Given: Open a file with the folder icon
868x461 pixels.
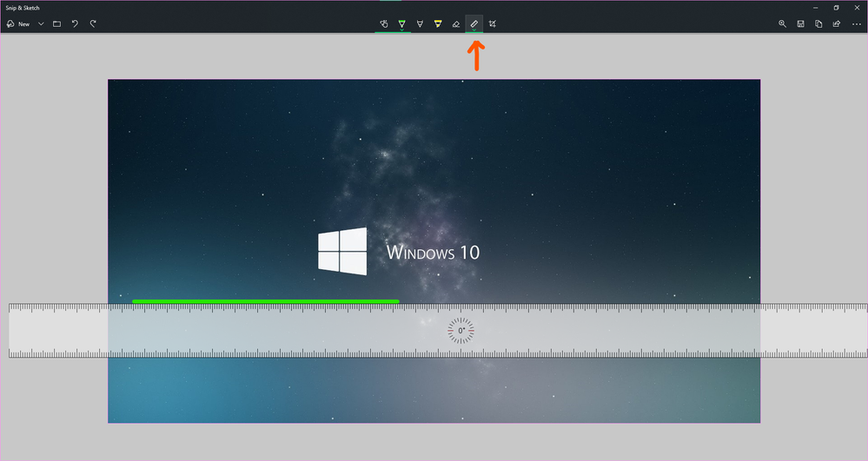Looking at the screenshot, I should pyautogui.click(x=56, y=23).
